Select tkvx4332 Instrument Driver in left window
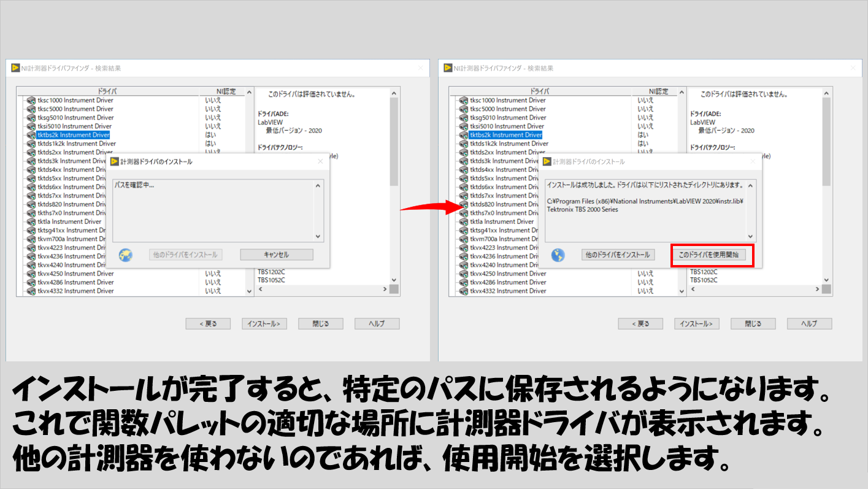The height and width of the screenshot is (489, 868). click(x=75, y=291)
